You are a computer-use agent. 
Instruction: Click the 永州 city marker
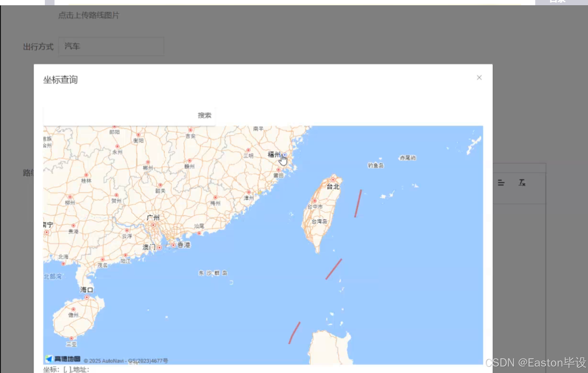[x=117, y=146]
